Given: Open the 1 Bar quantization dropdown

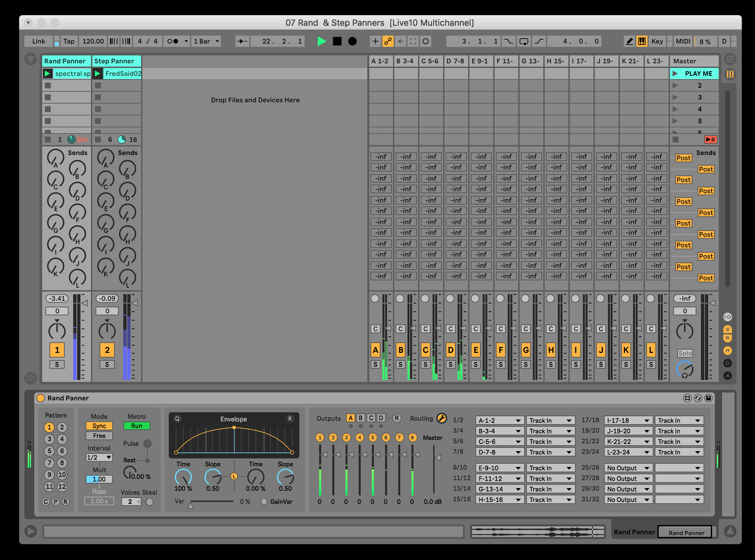Looking at the screenshot, I should point(206,41).
